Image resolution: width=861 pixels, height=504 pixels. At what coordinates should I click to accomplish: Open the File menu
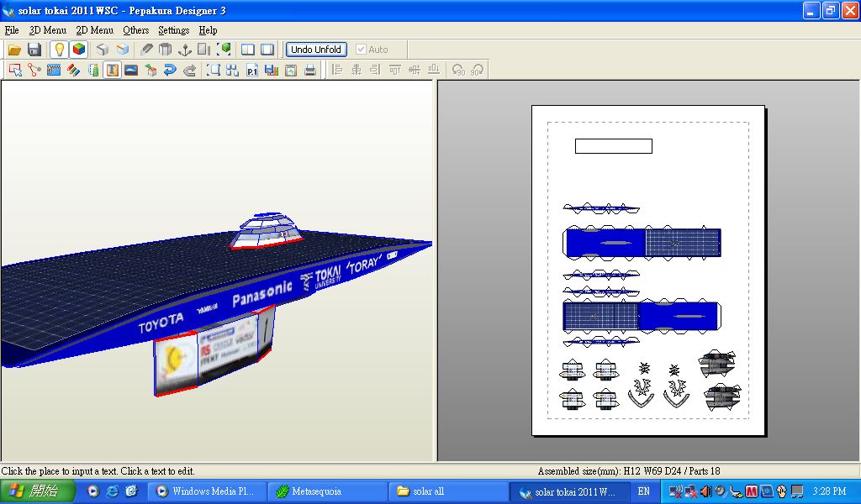12,30
